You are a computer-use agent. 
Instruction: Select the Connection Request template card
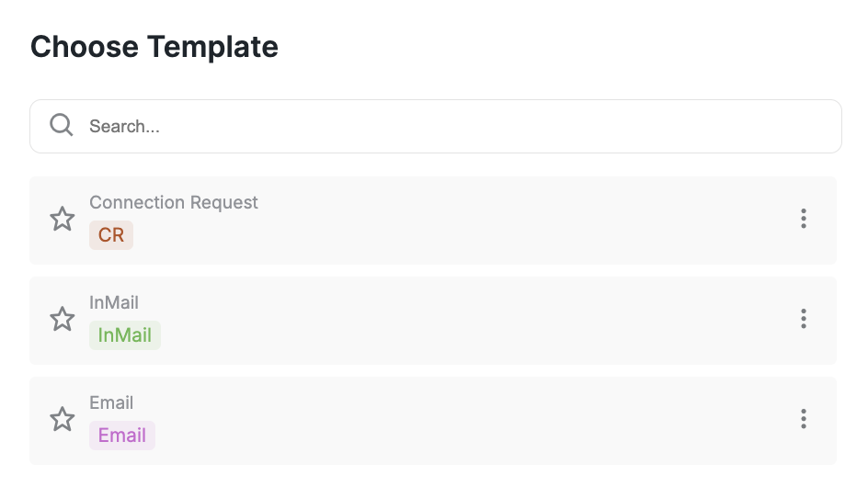pos(460,221)
